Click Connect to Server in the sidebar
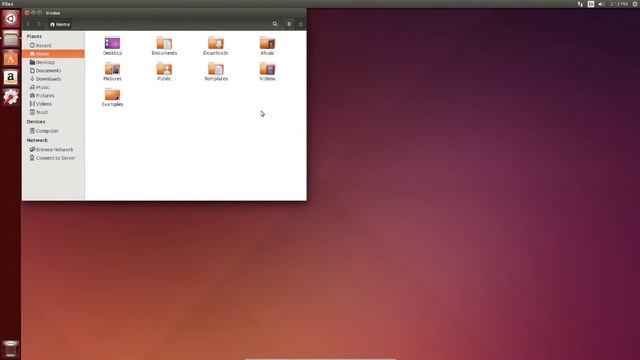640x360 pixels. coord(53,158)
